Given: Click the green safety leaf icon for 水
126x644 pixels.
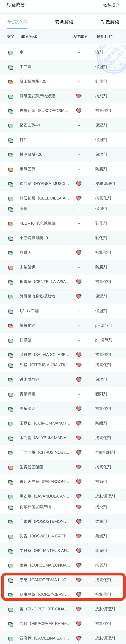Looking at the screenshot, I should pyautogui.click(x=11, y=52).
